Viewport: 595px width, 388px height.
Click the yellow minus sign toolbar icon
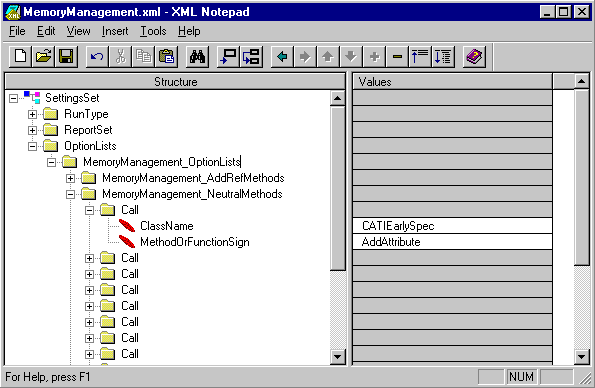(x=397, y=57)
